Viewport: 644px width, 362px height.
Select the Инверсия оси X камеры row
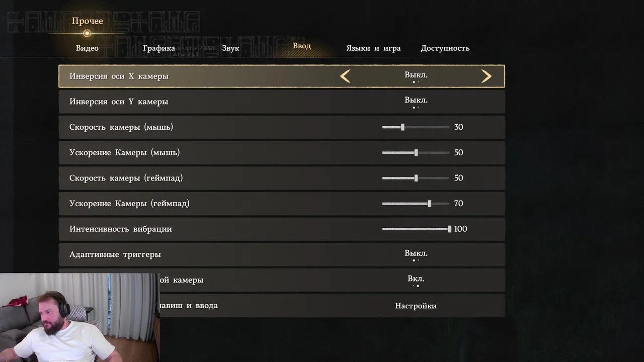[282, 76]
